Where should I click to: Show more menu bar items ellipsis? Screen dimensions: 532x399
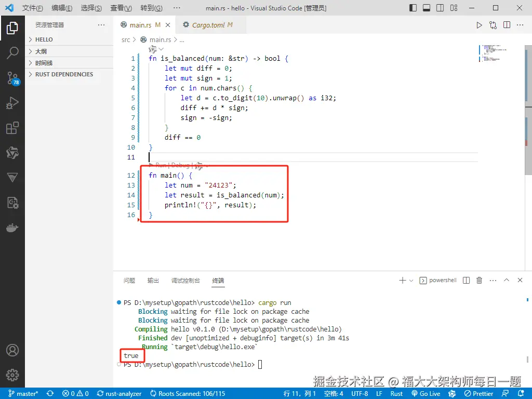(x=177, y=8)
